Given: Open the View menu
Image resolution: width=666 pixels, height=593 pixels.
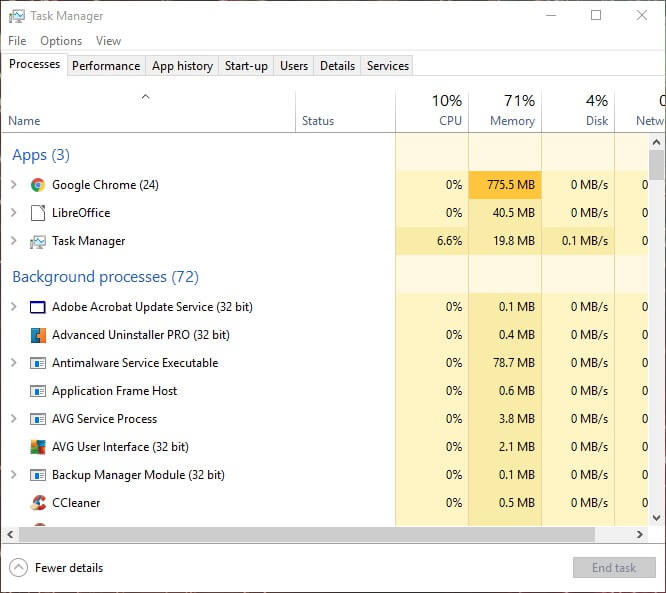Looking at the screenshot, I should pos(108,41).
